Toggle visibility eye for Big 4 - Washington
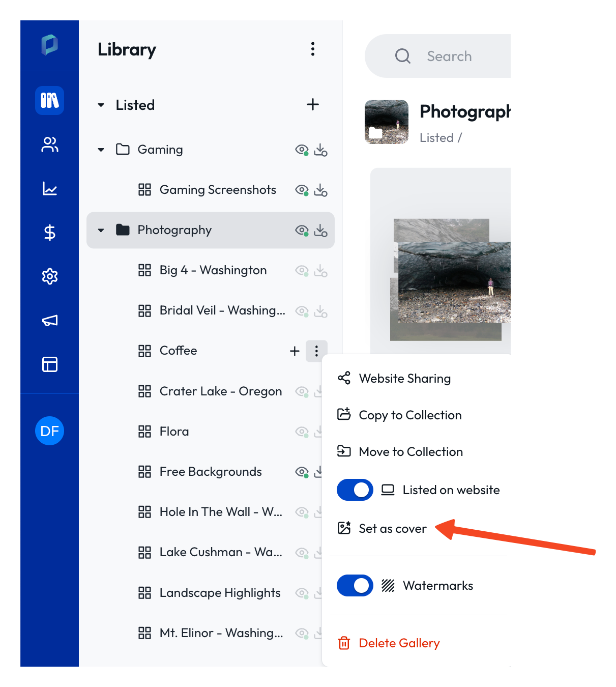Viewport: 616px width, 687px height. [x=302, y=270]
